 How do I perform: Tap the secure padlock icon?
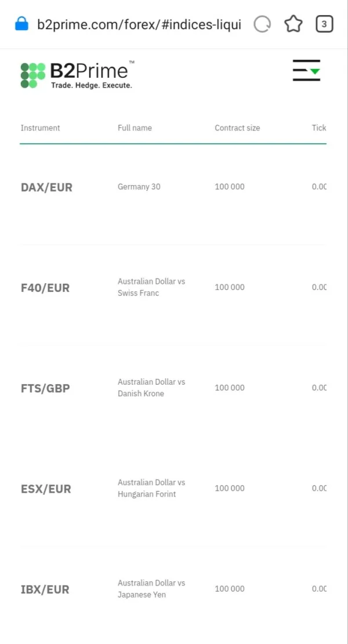click(21, 24)
